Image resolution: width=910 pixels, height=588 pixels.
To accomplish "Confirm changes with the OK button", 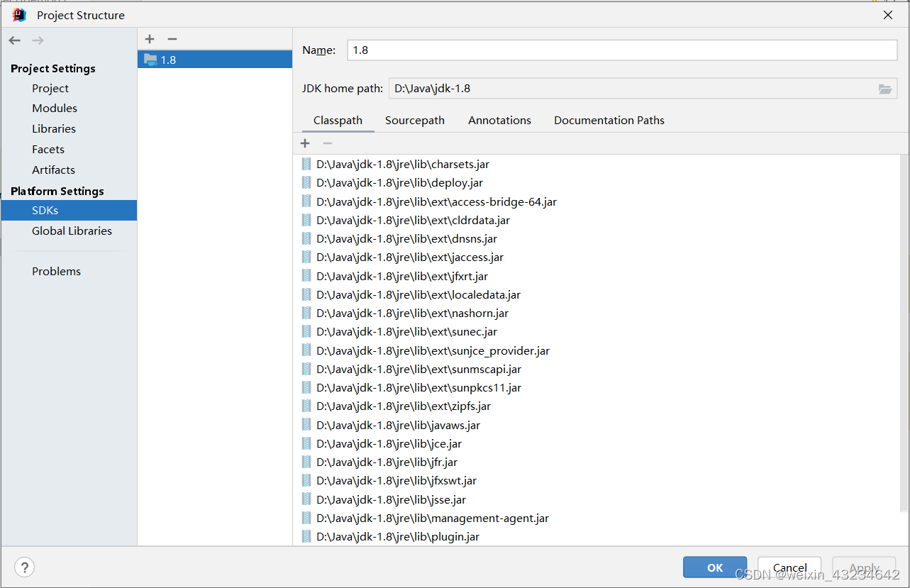I will pos(714,567).
